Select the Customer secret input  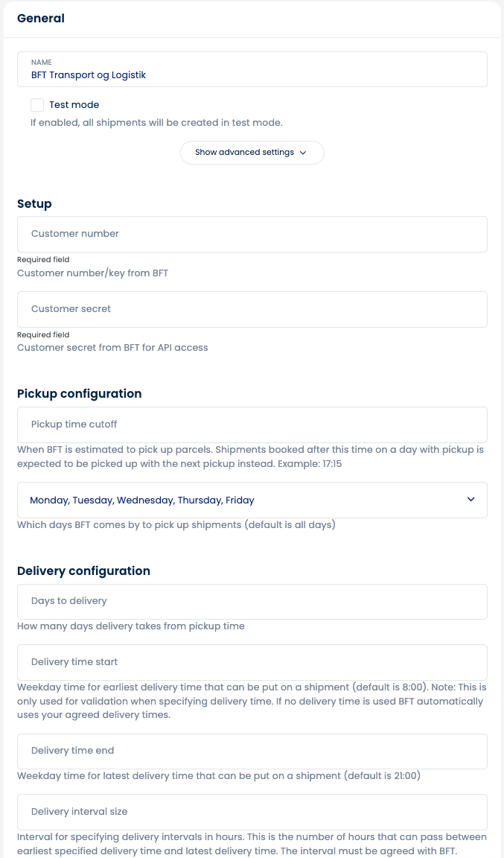click(x=252, y=309)
